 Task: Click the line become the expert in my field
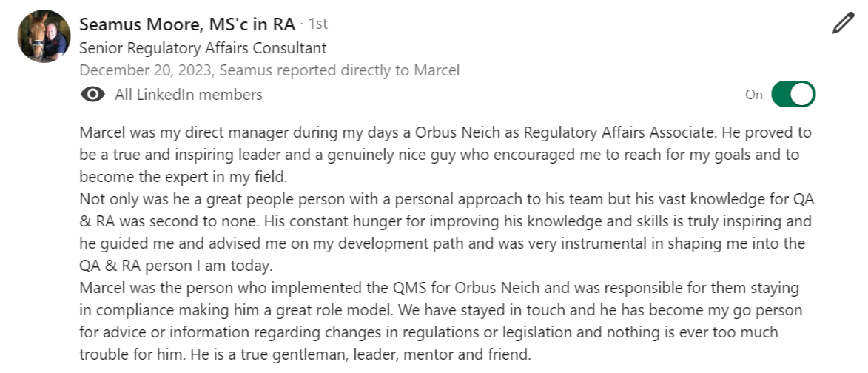click(185, 177)
